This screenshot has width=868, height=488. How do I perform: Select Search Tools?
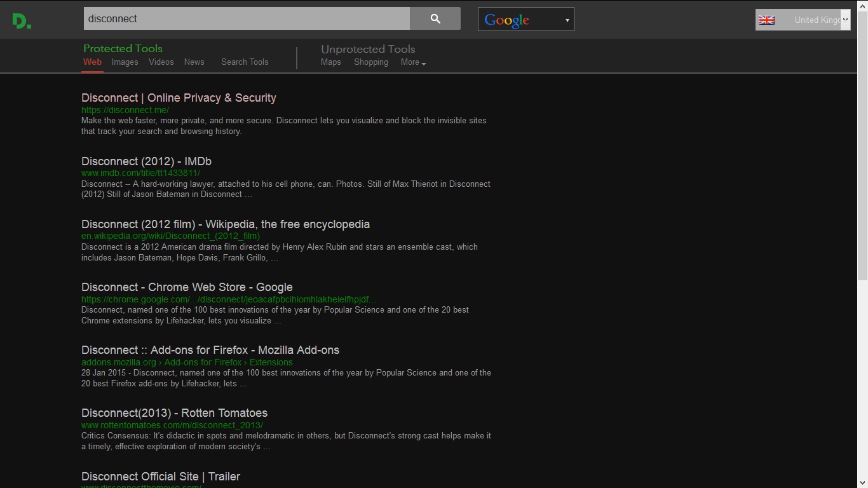pyautogui.click(x=245, y=62)
